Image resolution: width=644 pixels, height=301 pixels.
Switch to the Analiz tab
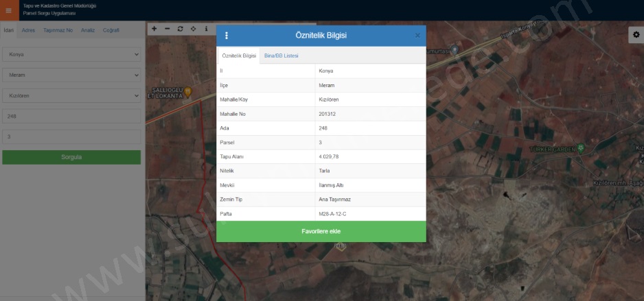[x=88, y=30]
